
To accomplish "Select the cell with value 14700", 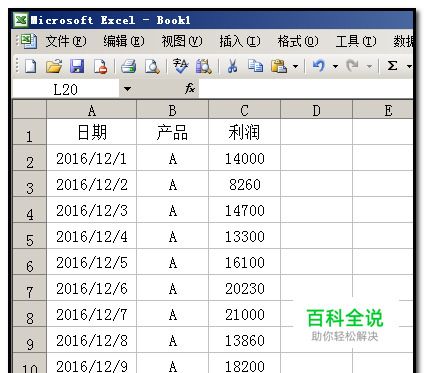I will (244, 210).
